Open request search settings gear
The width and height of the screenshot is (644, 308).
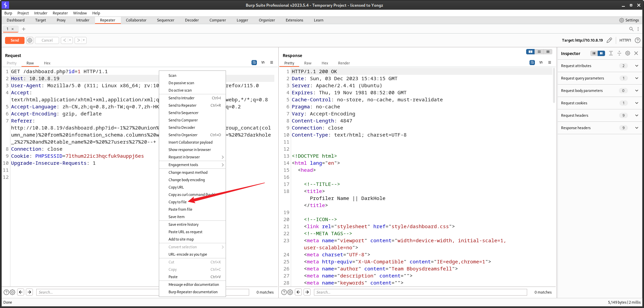[x=12, y=292]
